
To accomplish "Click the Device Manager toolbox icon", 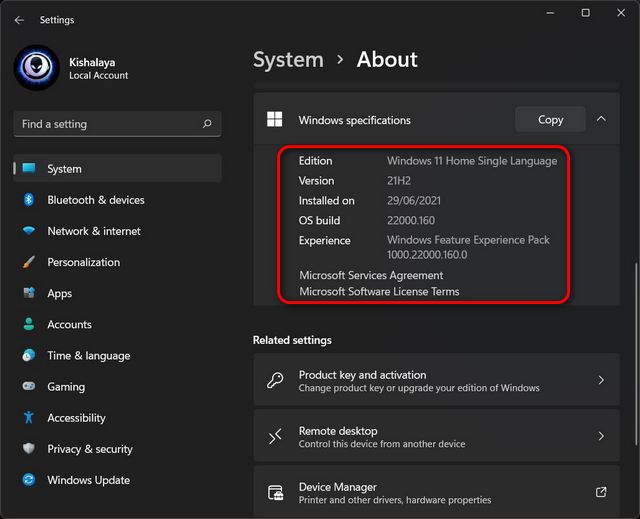I will [x=275, y=492].
